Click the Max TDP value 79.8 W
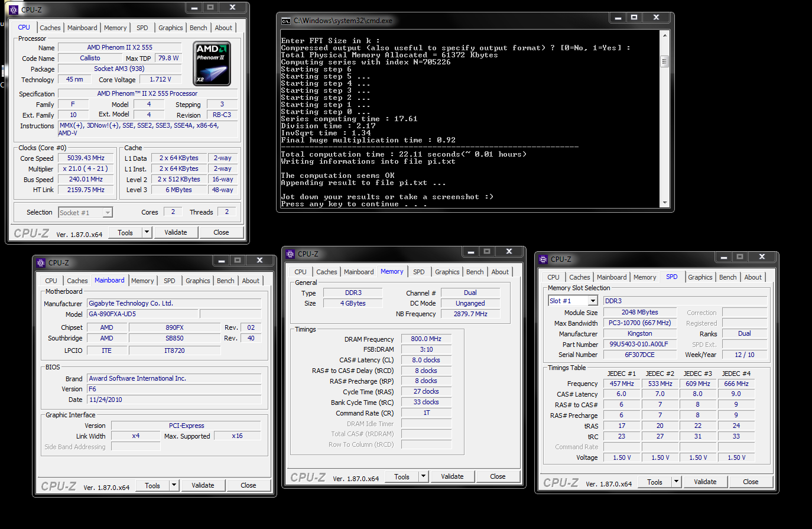Image resolution: width=812 pixels, height=529 pixels. click(168, 58)
